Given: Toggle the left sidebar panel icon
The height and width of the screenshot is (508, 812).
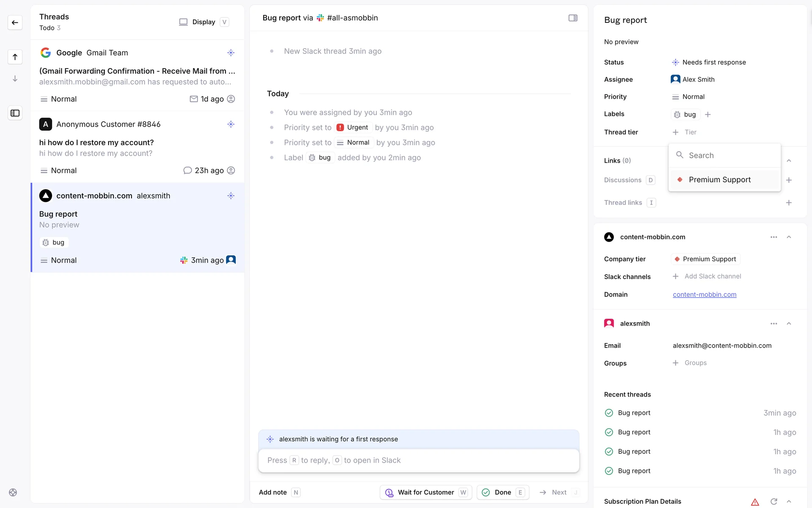Looking at the screenshot, I should click(15, 113).
